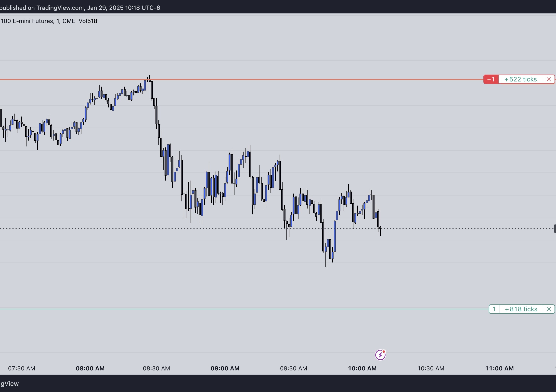This screenshot has width=556, height=392.
Task: Click the dotted last-price line
Action: pyautogui.click(x=277, y=229)
